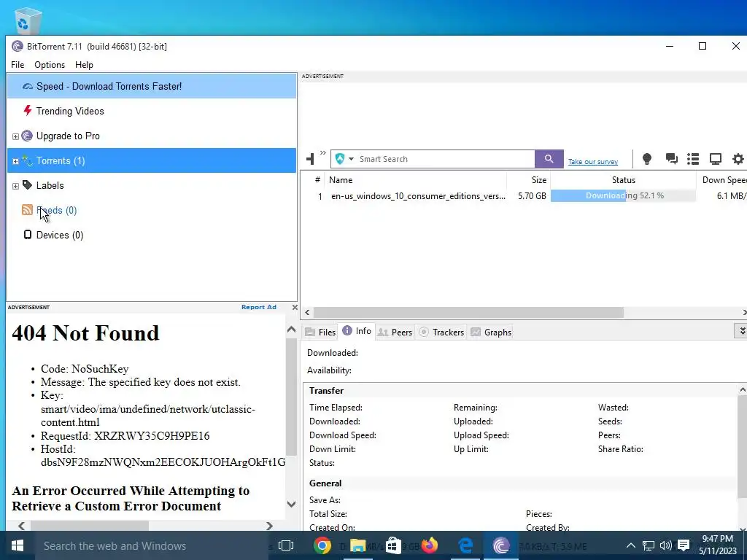This screenshot has height=560, width=747.
Task: Click the ad panel scroll right arrow
Action: pyautogui.click(x=269, y=526)
